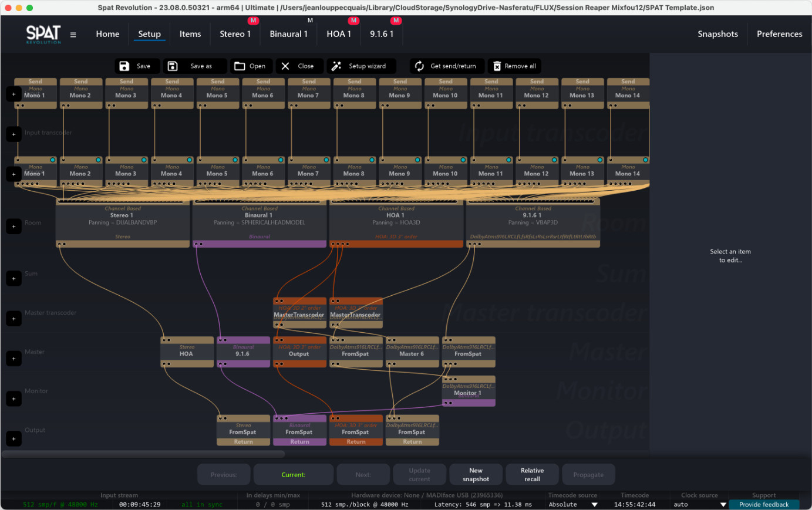Click plus button on Monitor row

pyautogui.click(x=14, y=399)
